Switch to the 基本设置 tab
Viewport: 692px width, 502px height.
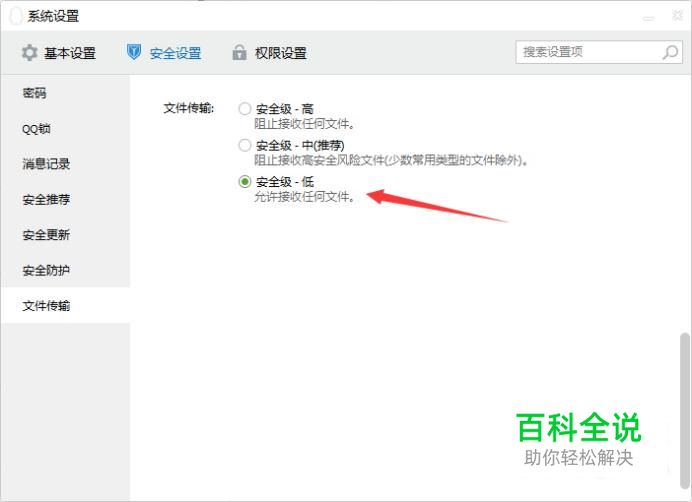(59, 53)
